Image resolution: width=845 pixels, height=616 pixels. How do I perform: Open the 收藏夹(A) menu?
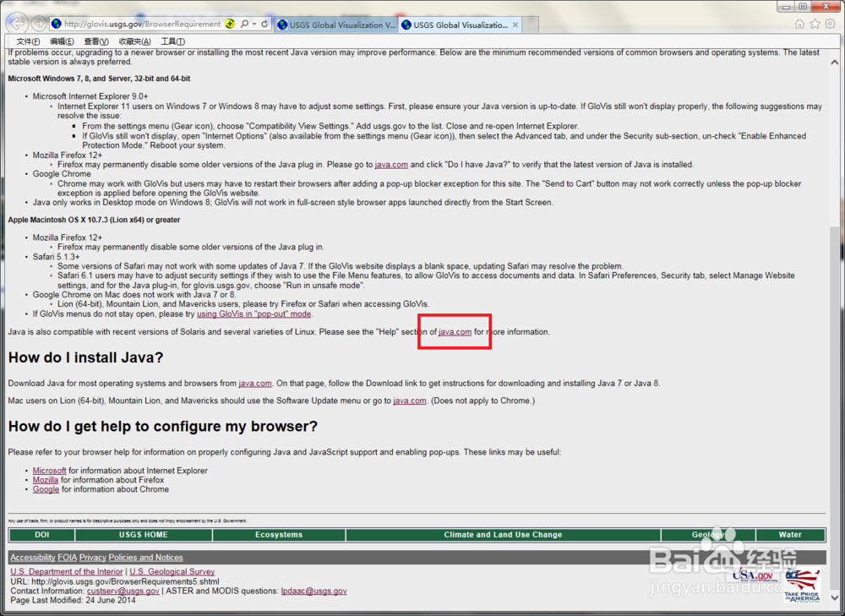click(134, 41)
